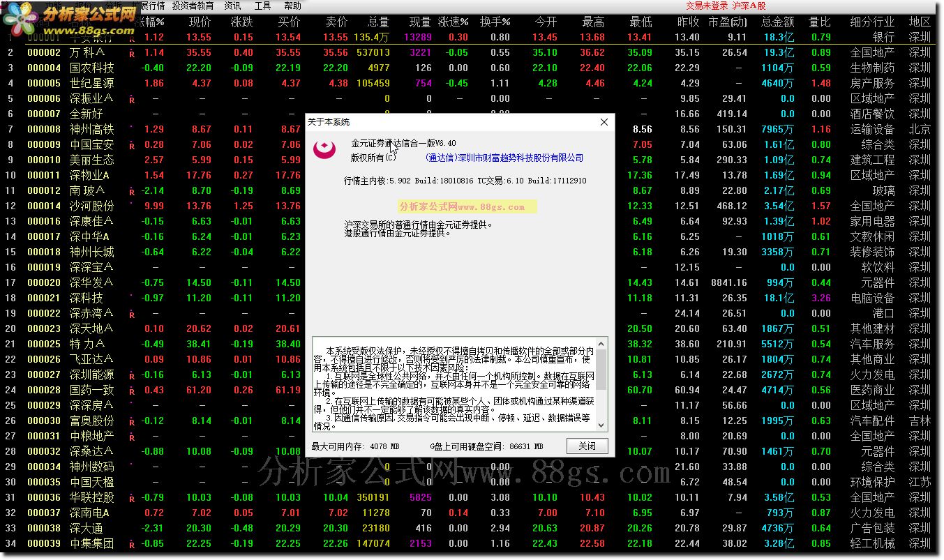Viewport: 944px width, 560px height.
Task: Select stock code 000014
Action: click(44, 206)
